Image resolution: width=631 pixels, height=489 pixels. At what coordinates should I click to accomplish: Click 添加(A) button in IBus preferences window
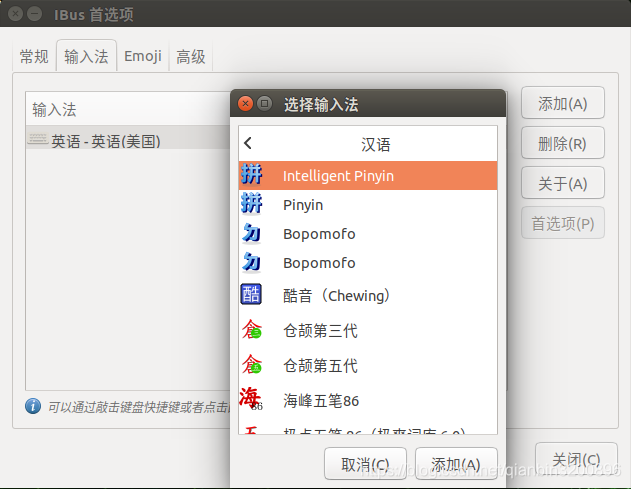click(563, 103)
